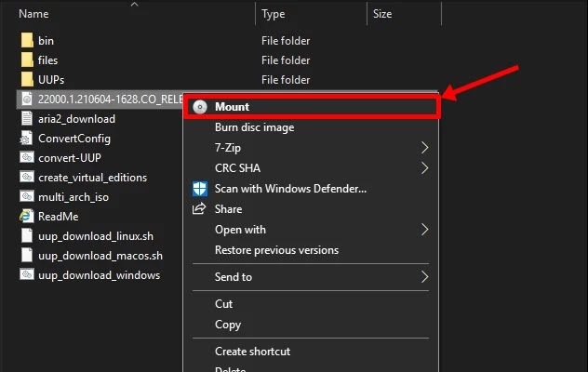Expand the 7-Zip submenu arrow

424,148
